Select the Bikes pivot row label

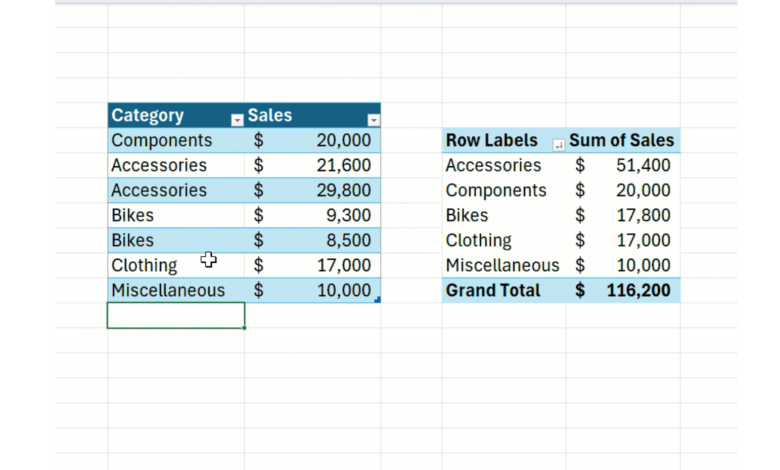(503, 215)
